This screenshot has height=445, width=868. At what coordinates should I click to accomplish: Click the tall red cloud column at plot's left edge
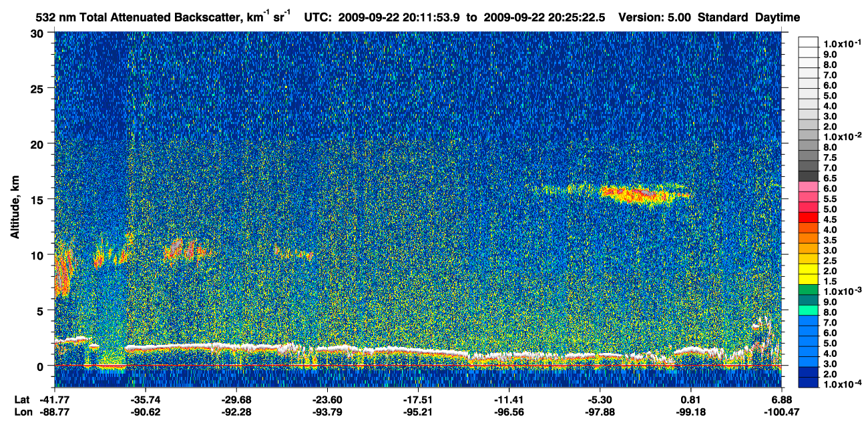[63, 270]
